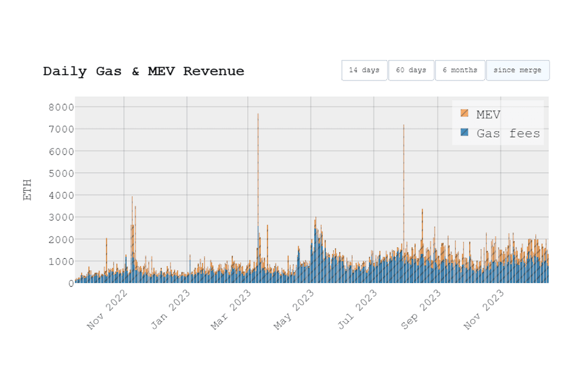Toggle the Gas fees legend label
Screen dimensions: 588x392
pyautogui.click(x=508, y=133)
